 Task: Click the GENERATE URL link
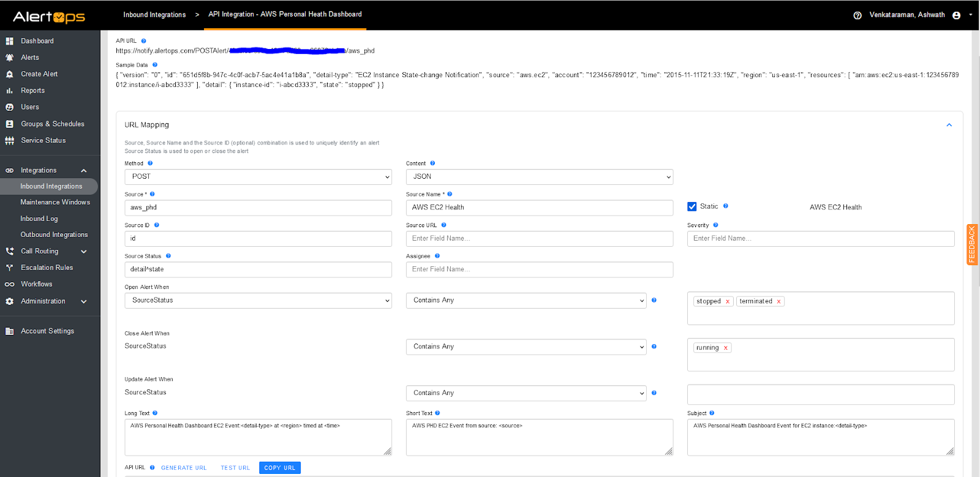[x=184, y=468]
